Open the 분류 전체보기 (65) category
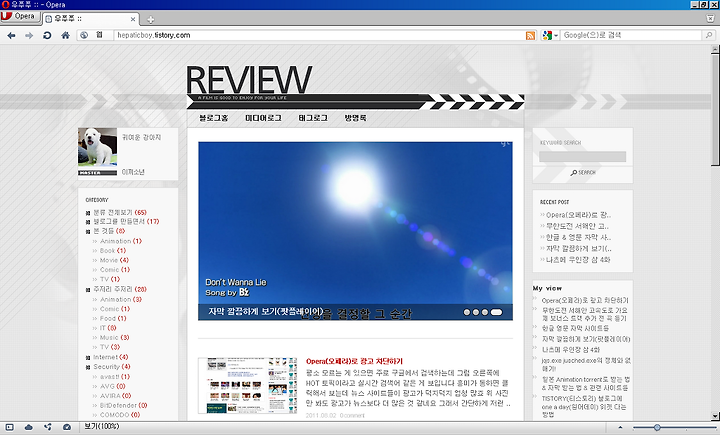The width and height of the screenshot is (720, 435). pyautogui.click(x=120, y=212)
